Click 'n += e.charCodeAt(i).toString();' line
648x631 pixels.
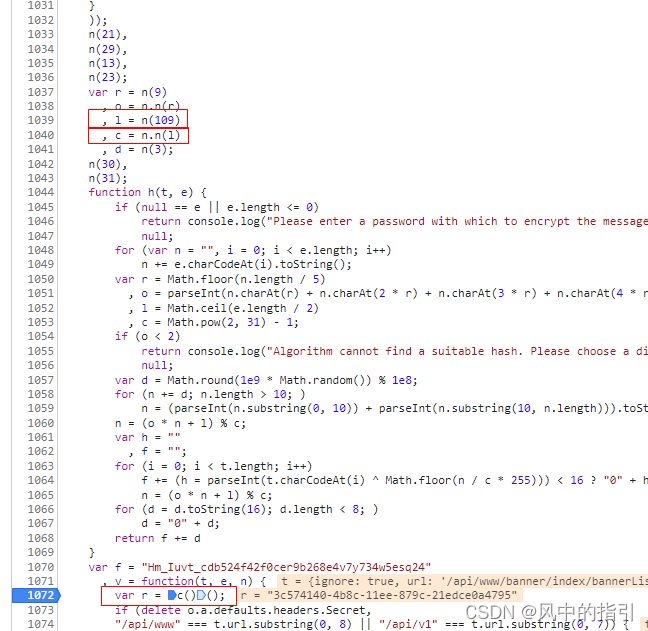246,264
